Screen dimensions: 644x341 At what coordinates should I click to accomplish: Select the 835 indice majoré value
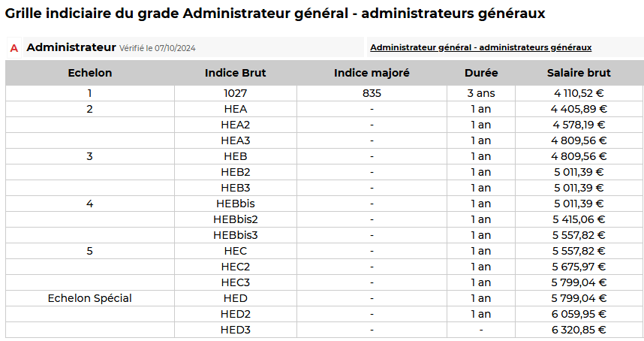click(x=372, y=93)
